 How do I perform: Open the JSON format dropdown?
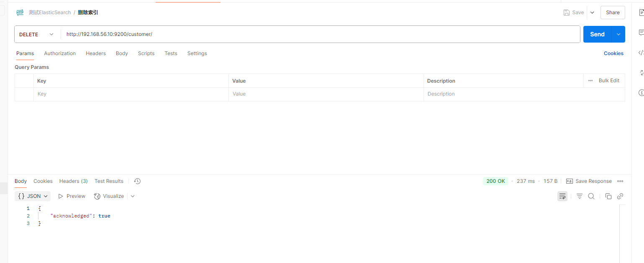point(33,196)
